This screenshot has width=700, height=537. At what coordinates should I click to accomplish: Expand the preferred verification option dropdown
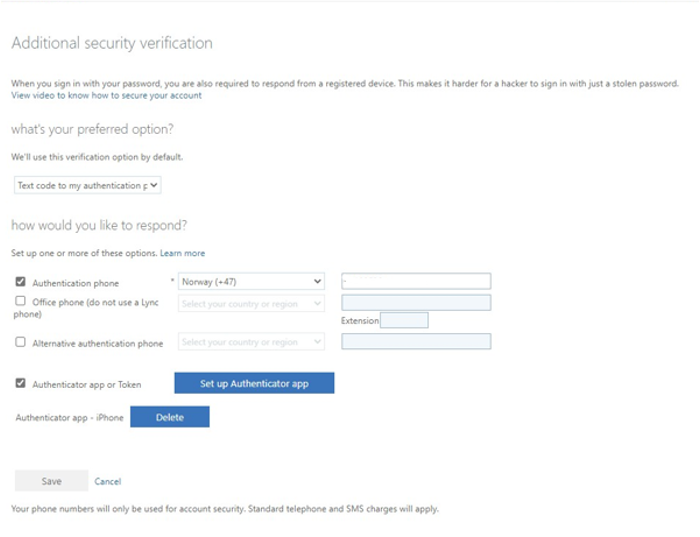[x=88, y=185]
